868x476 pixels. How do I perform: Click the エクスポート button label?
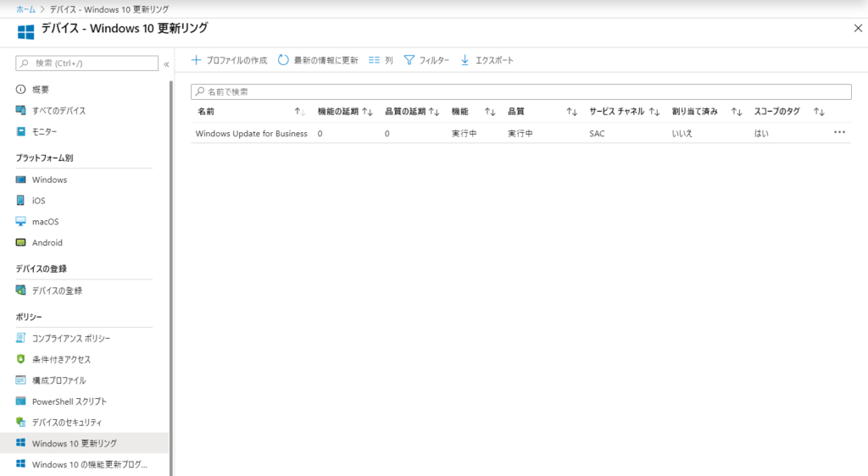(494, 60)
